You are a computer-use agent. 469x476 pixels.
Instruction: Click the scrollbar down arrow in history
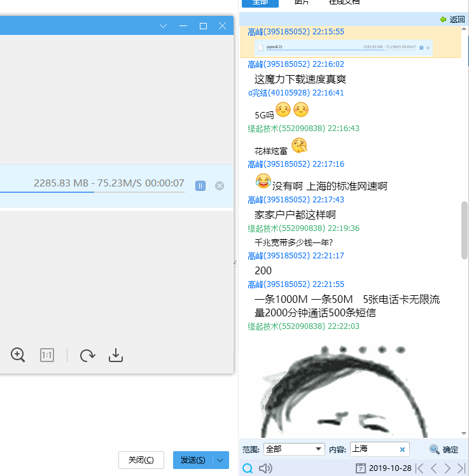tap(464, 433)
